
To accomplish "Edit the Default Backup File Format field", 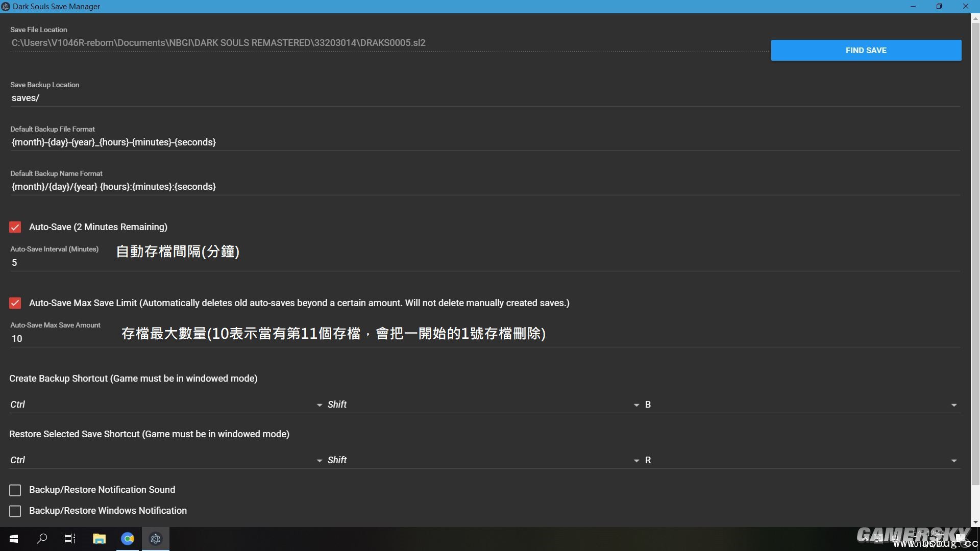I will [485, 142].
